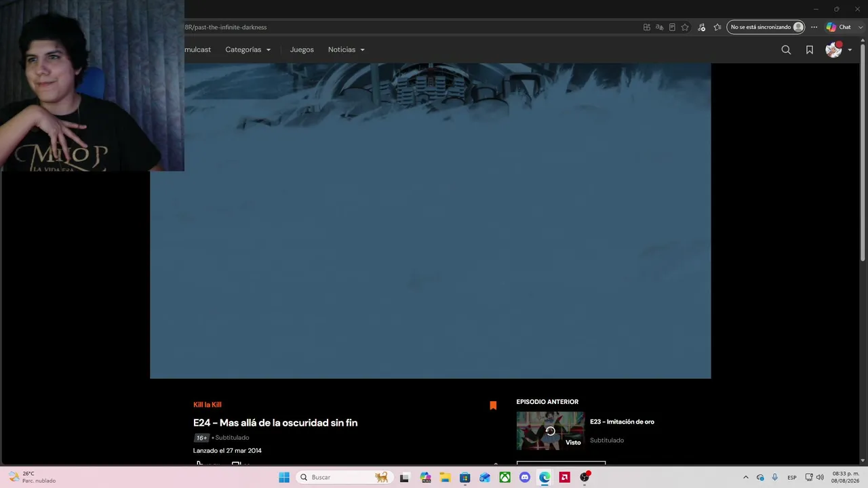This screenshot has height=488, width=868.
Task: Open the media control music icon
Action: [x=701, y=27]
